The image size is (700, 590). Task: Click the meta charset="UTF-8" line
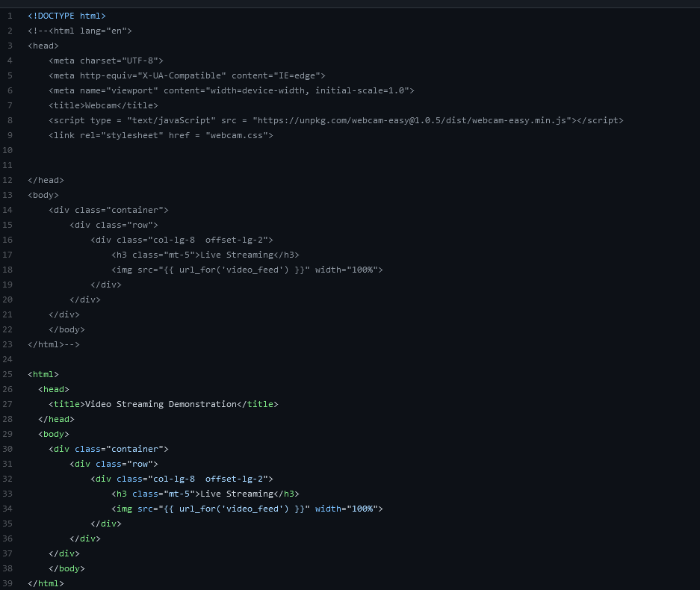tap(106, 60)
